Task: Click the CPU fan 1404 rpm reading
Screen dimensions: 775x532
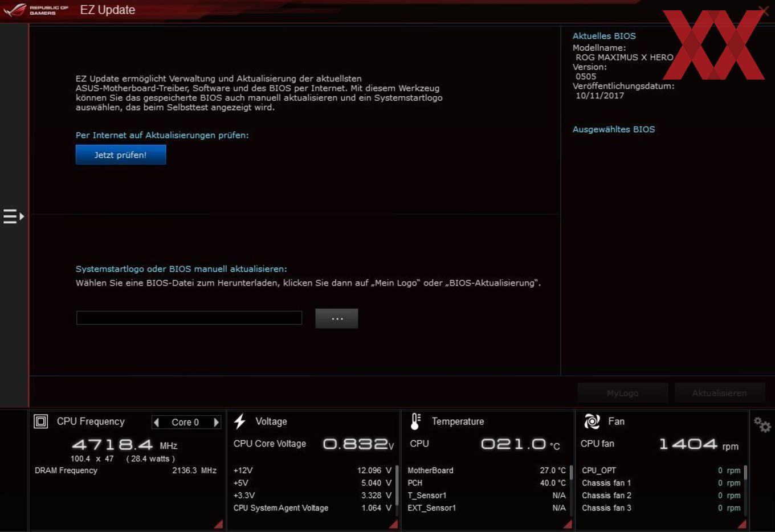Action: [699, 444]
